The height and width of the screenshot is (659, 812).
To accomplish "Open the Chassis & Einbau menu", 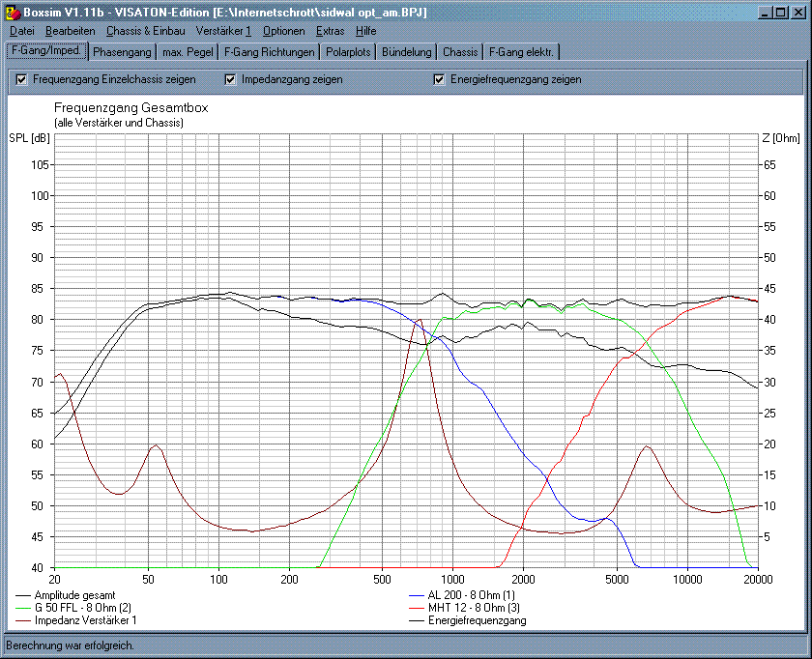I will pos(145,31).
